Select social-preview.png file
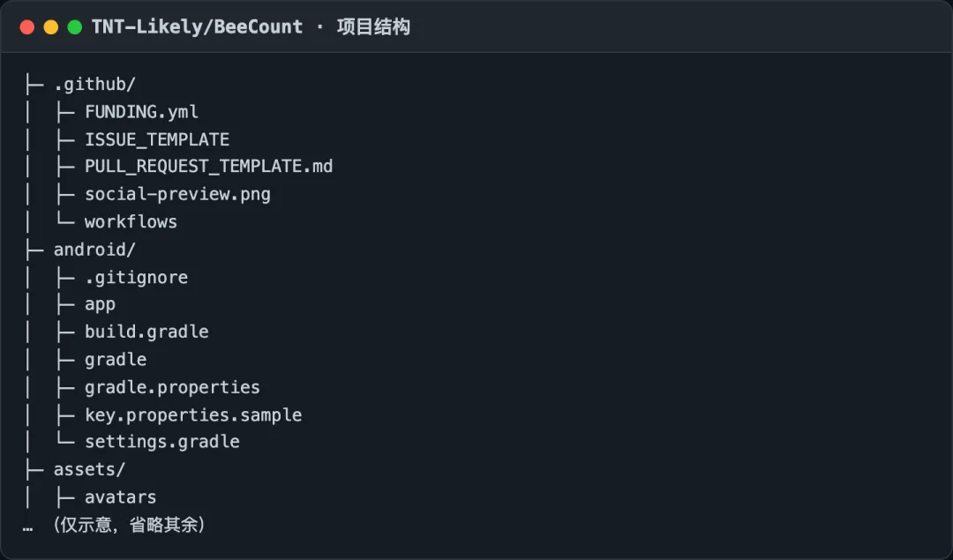Screen dimensions: 953x560 point(177,194)
